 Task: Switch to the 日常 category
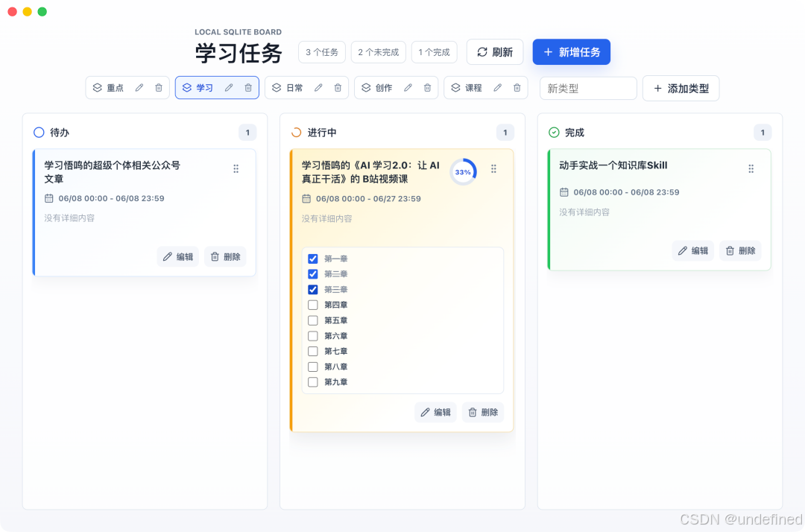(x=288, y=88)
